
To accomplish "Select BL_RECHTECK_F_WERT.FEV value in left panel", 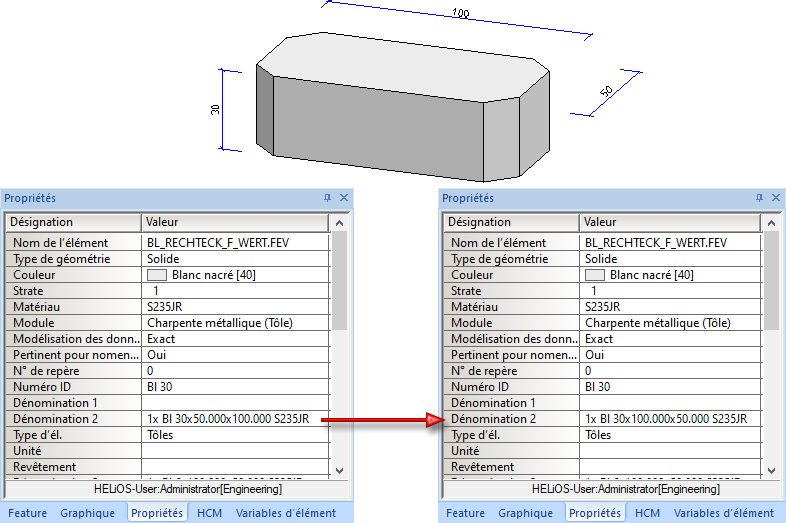I will click(218, 243).
